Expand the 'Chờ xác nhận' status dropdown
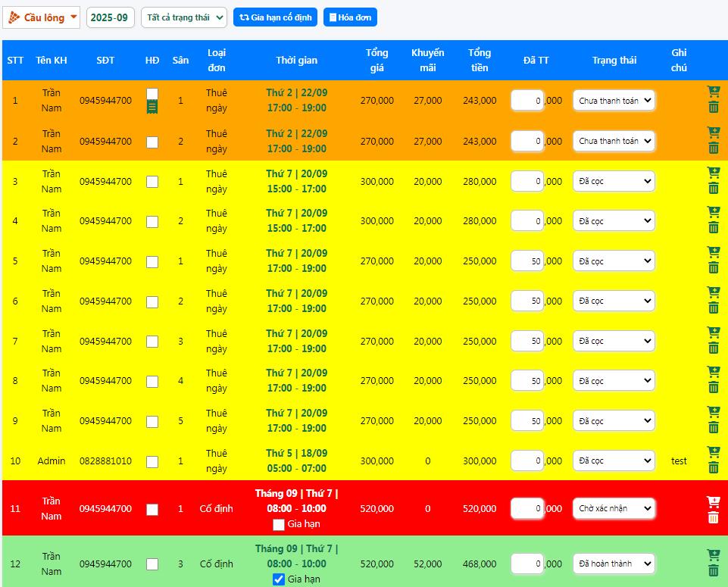The image size is (728, 587). [x=614, y=509]
